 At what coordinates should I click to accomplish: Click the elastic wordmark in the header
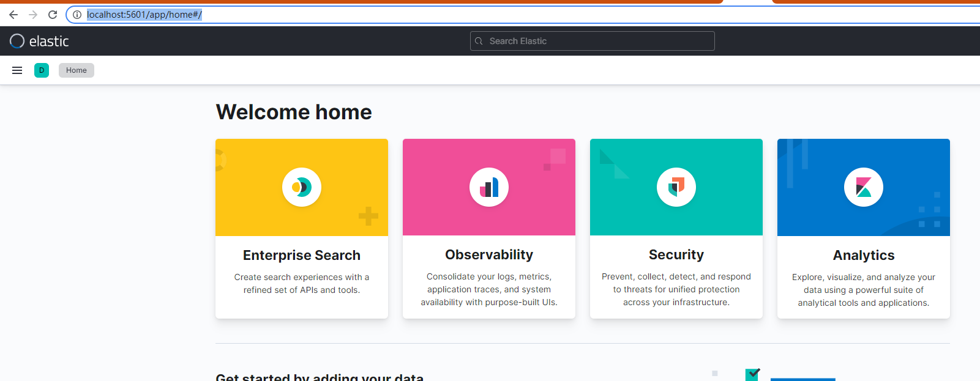point(49,41)
